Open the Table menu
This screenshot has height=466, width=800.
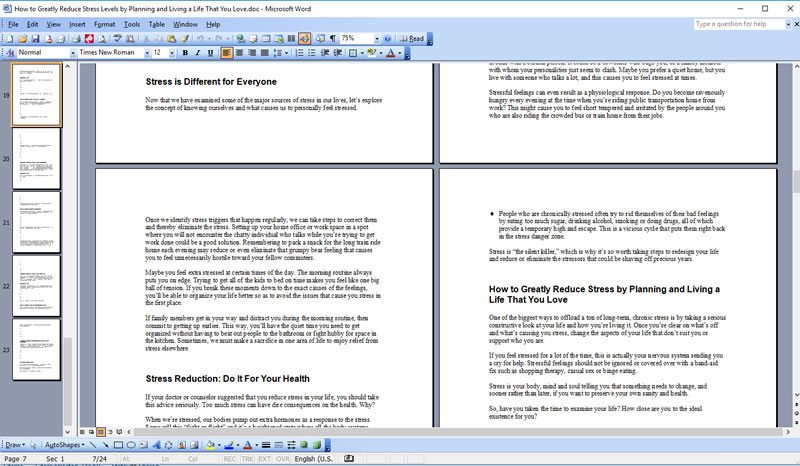click(x=157, y=24)
